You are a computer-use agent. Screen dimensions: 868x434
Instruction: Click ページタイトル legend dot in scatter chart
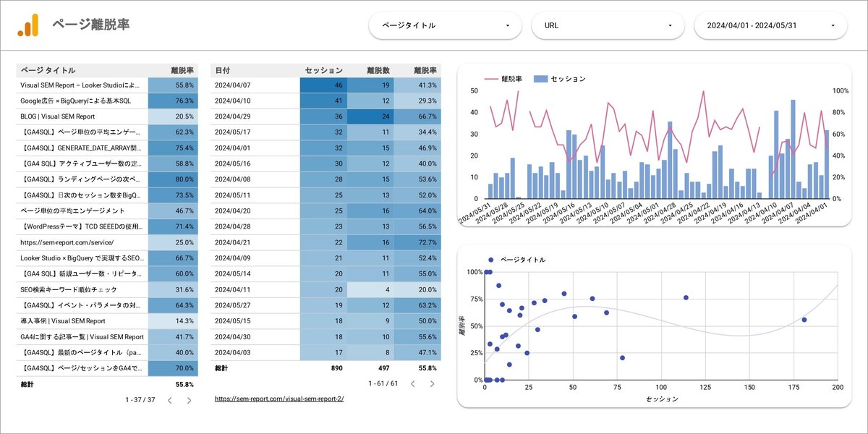pyautogui.click(x=490, y=259)
